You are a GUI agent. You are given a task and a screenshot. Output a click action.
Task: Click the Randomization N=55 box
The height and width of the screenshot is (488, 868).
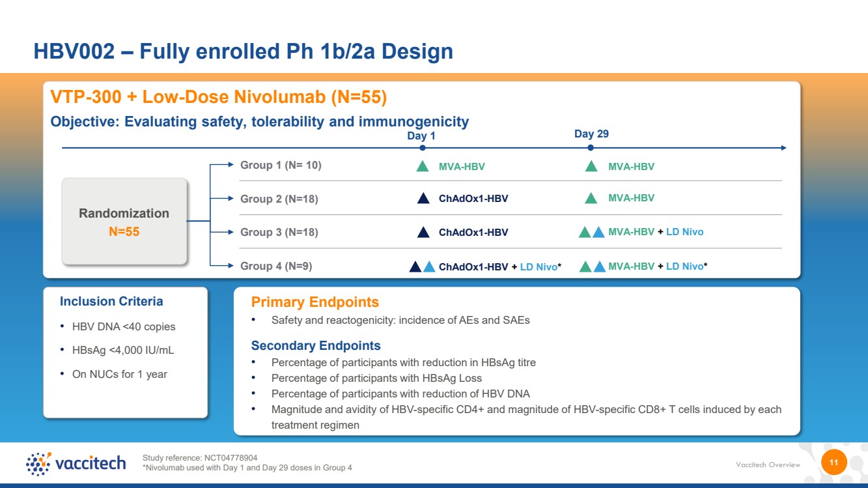[x=124, y=222]
